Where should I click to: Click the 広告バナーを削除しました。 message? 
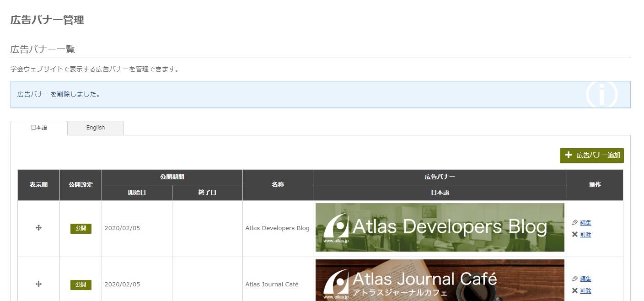[x=59, y=95]
